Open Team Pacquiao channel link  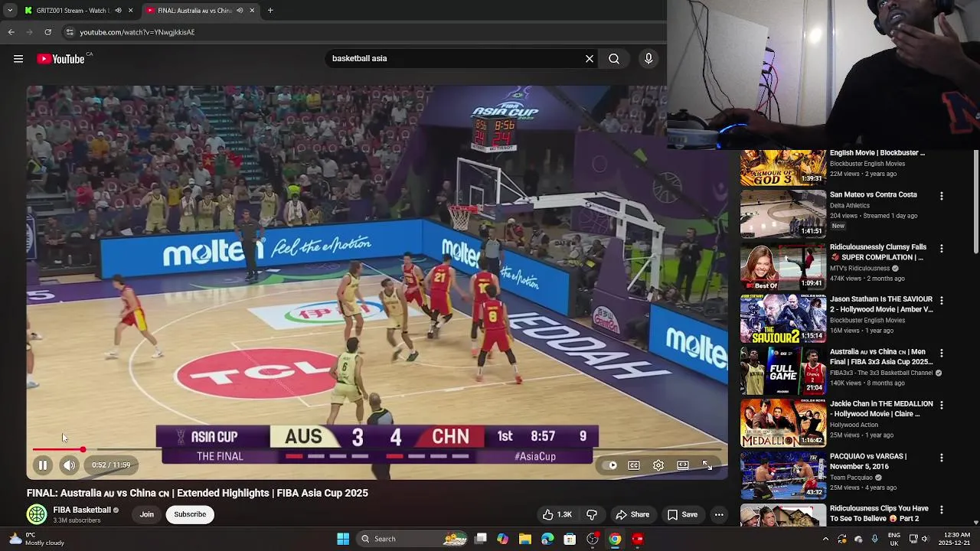click(x=851, y=478)
